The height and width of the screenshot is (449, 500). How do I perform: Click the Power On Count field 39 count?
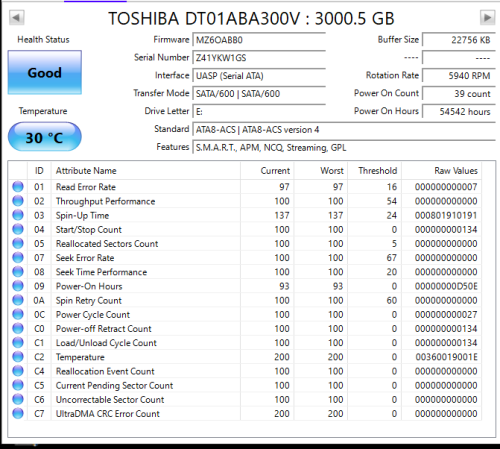pos(459,94)
